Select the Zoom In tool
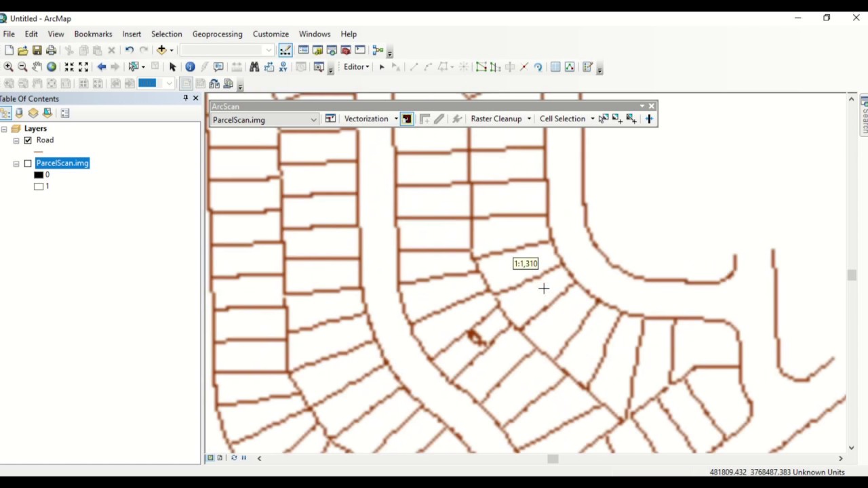The height and width of the screenshot is (488, 868). pyautogui.click(x=8, y=66)
